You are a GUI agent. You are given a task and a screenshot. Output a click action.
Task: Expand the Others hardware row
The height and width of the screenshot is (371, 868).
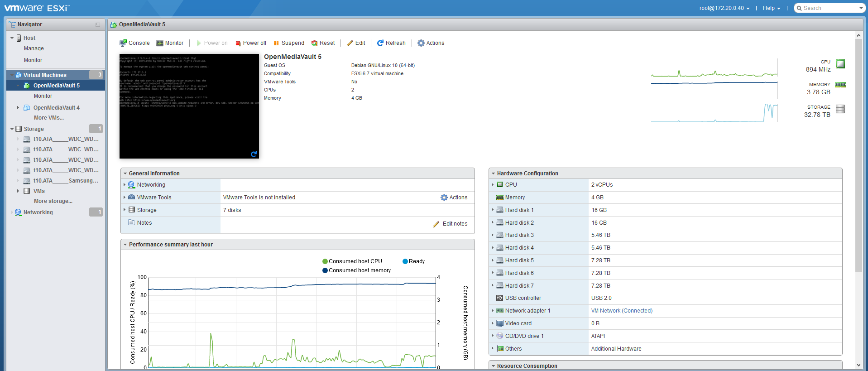pyautogui.click(x=493, y=349)
